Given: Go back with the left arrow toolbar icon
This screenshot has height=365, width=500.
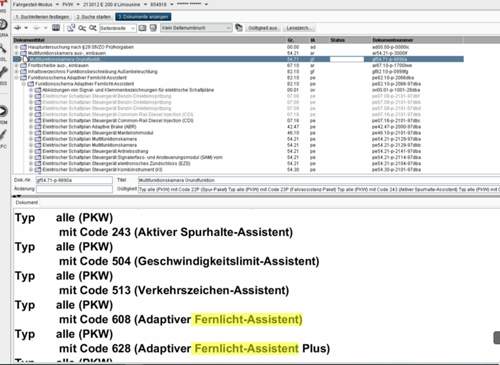Looking at the screenshot, I should pyautogui.click(x=18, y=28).
